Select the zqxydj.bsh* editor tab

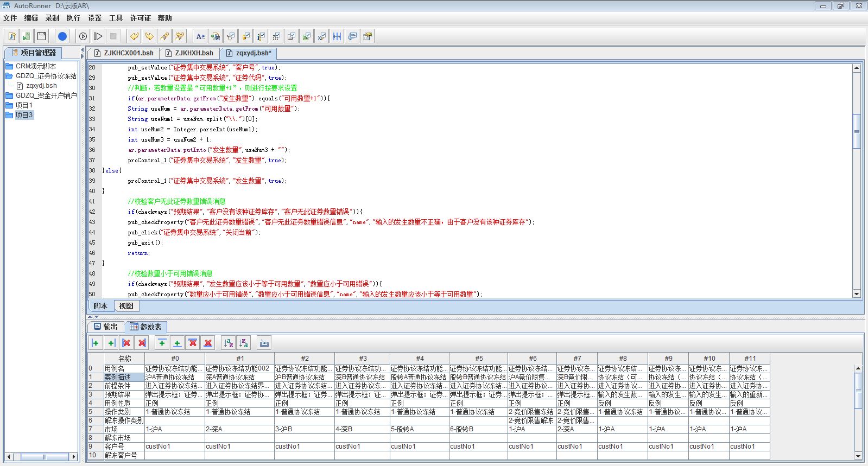[x=249, y=53]
